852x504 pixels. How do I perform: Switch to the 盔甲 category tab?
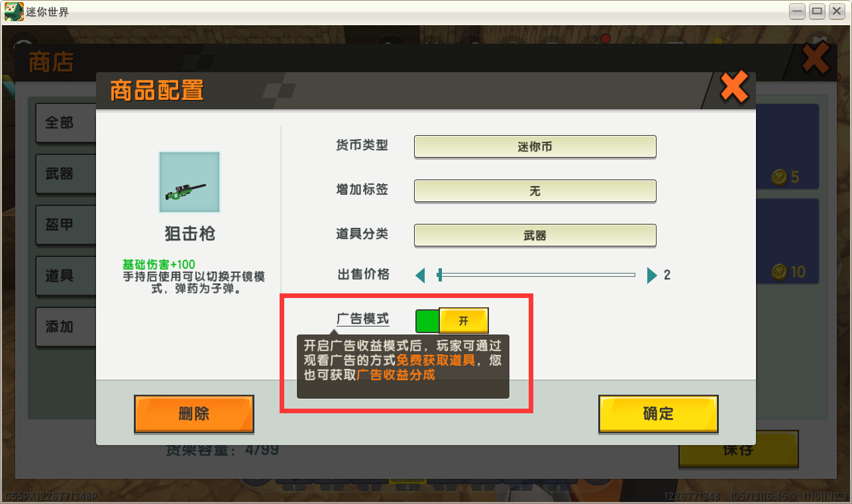click(x=66, y=225)
